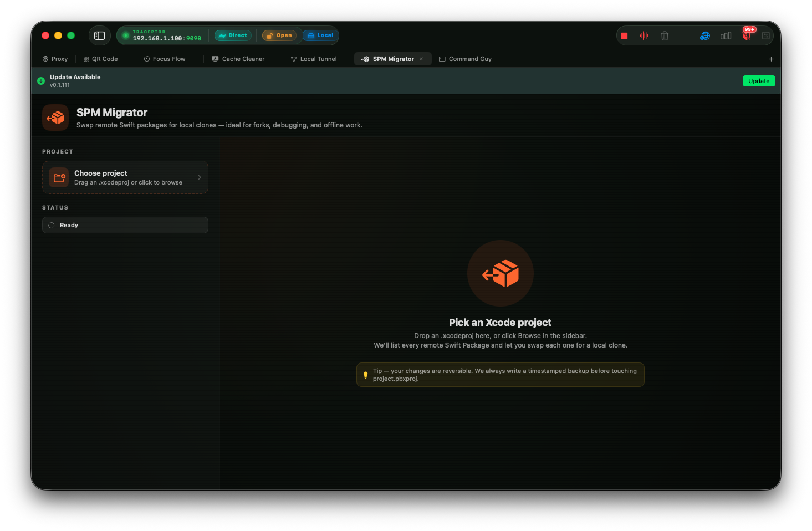Click the SPM Migrator header package icon
Screen dimensions: 812x531
pos(55,118)
